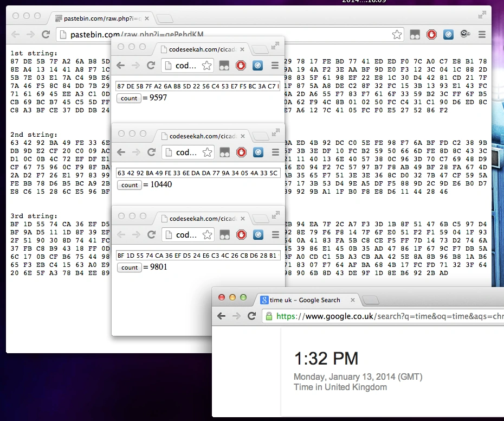Click the '3rd string:' heading text
The height and width of the screenshot is (421, 504).
click(34, 216)
